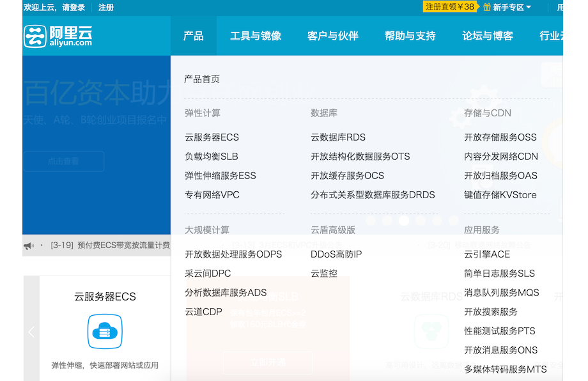Click the gift icon beside 新手专区
588x381 pixels.
(x=487, y=7)
